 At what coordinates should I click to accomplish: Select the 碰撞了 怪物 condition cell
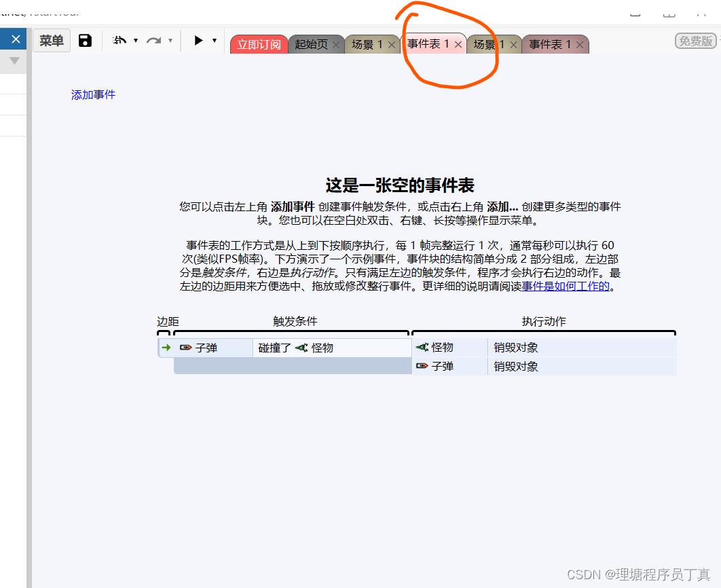click(x=332, y=348)
